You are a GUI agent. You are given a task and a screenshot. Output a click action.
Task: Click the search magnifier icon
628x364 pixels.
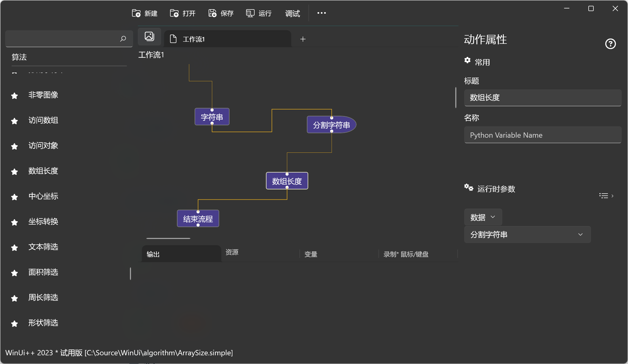click(123, 39)
